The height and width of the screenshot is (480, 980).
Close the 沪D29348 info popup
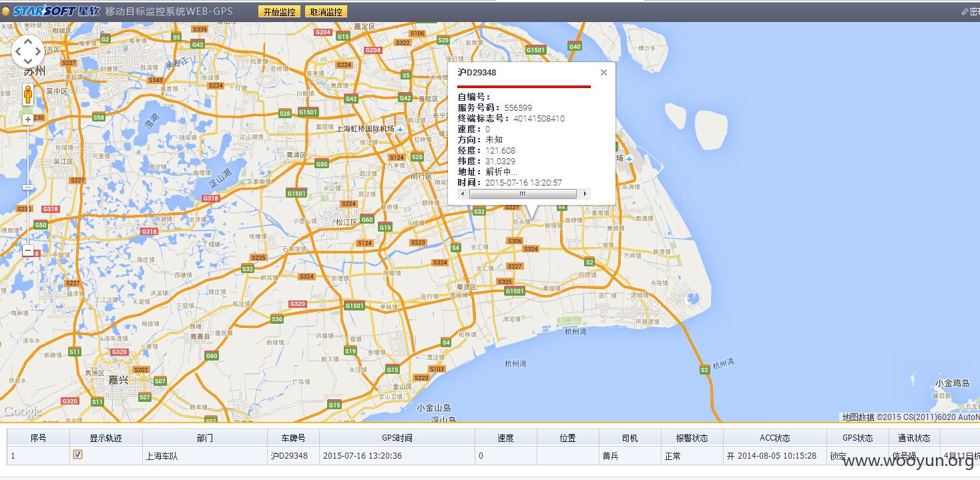(603, 73)
